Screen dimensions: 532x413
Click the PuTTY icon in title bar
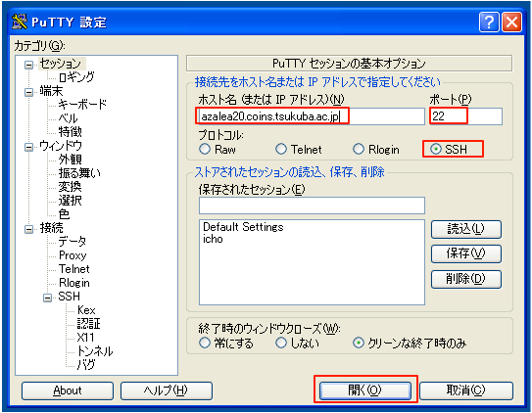pyautogui.click(x=20, y=23)
